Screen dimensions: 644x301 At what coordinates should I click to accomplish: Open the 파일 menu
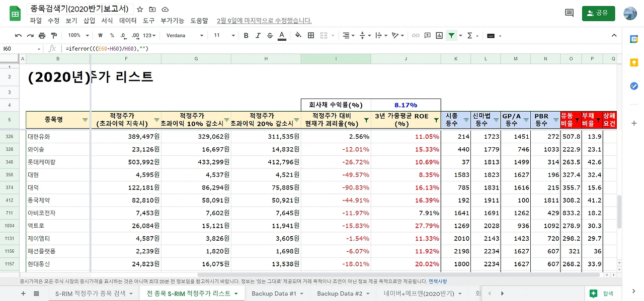coord(36,21)
